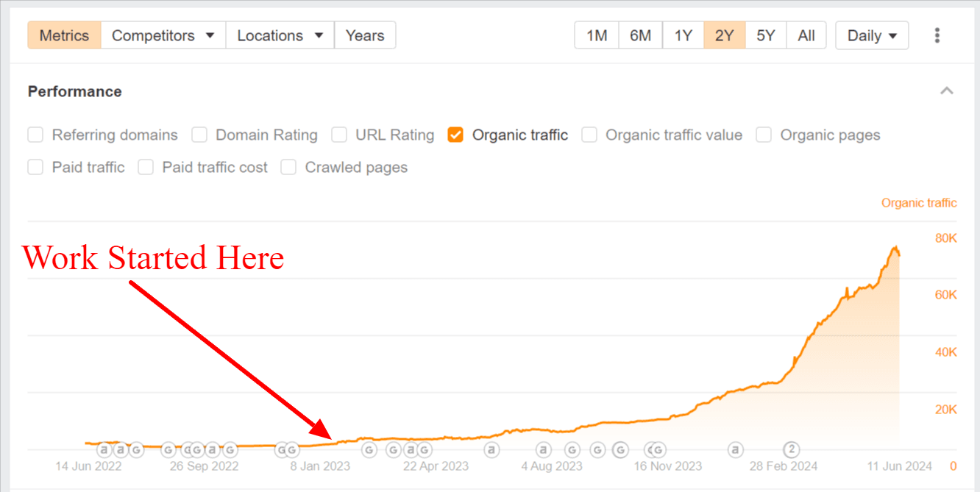Enable the Organic traffic value checkbox
Screen dimensions: 980x492
(x=589, y=135)
